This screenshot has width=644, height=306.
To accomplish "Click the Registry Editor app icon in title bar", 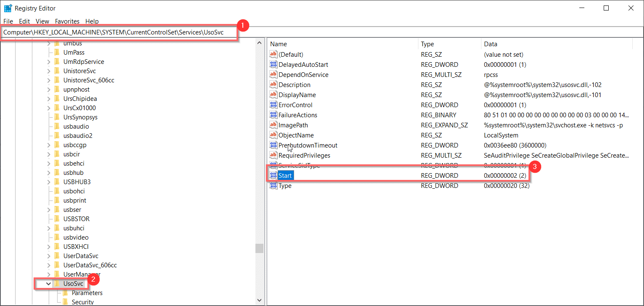I will [8, 8].
